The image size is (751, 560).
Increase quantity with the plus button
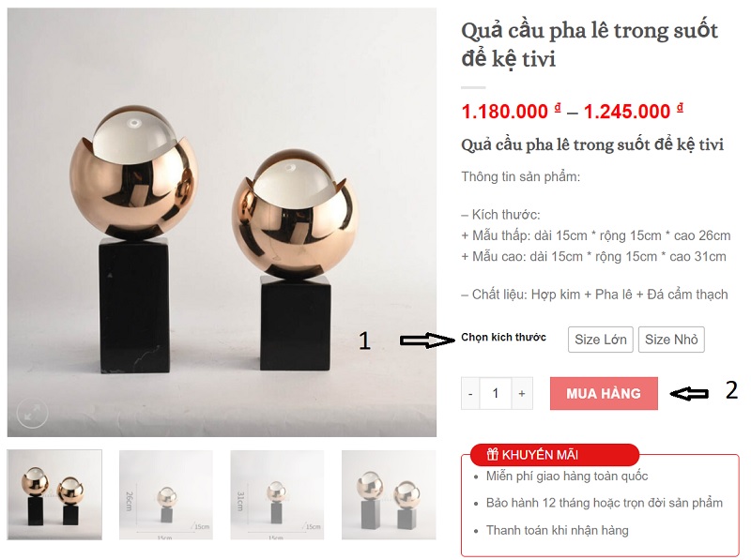[x=522, y=393]
